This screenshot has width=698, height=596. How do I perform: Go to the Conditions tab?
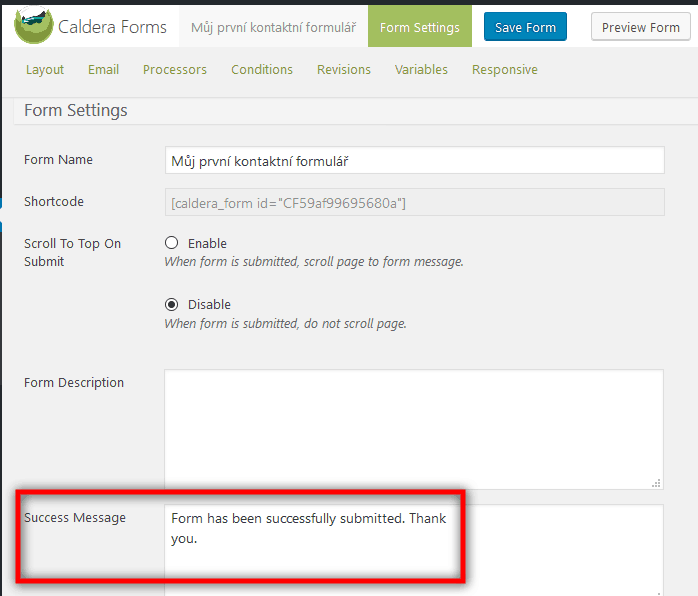(x=262, y=70)
